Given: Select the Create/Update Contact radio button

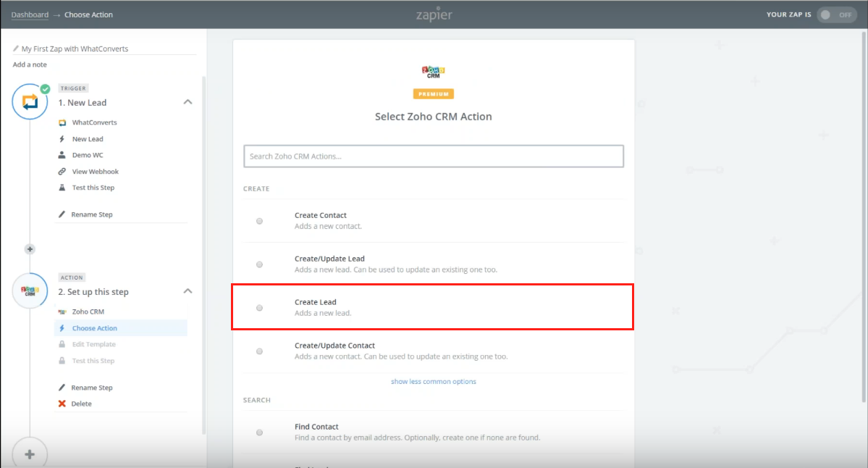Looking at the screenshot, I should (x=260, y=351).
